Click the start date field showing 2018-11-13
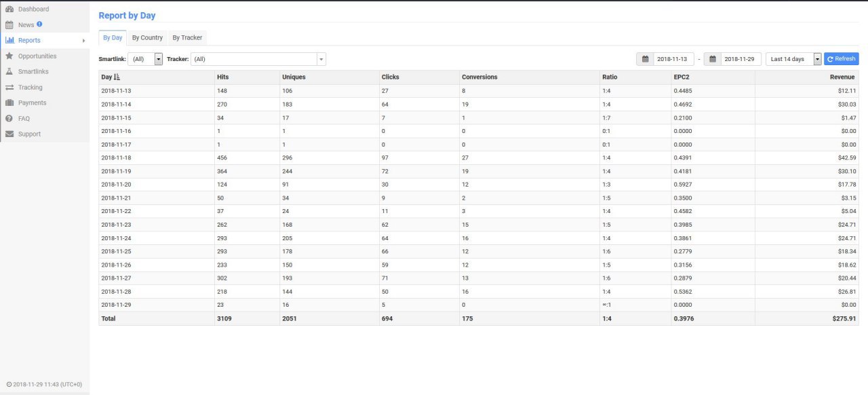The width and height of the screenshot is (868, 395). 673,59
